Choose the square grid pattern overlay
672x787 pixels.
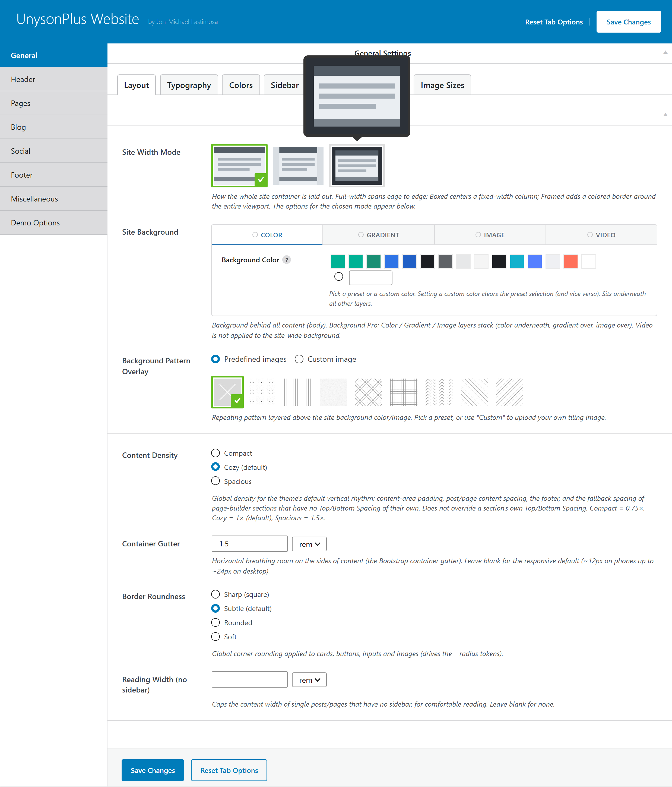(404, 392)
